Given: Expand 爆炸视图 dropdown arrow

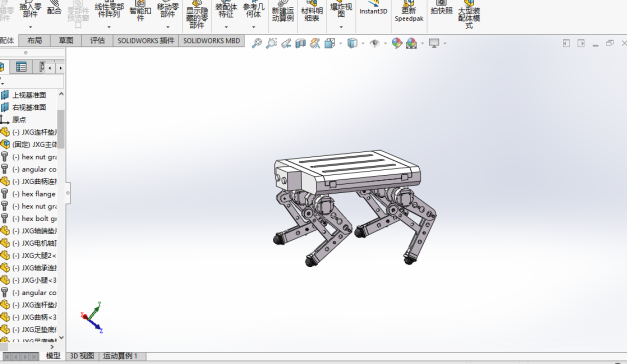Looking at the screenshot, I should click(x=341, y=27).
